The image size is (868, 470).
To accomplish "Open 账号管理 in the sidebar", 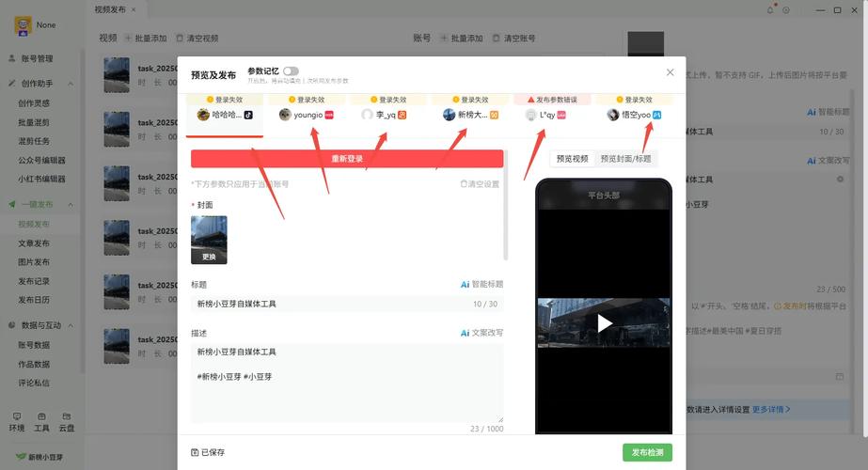I will [37, 58].
